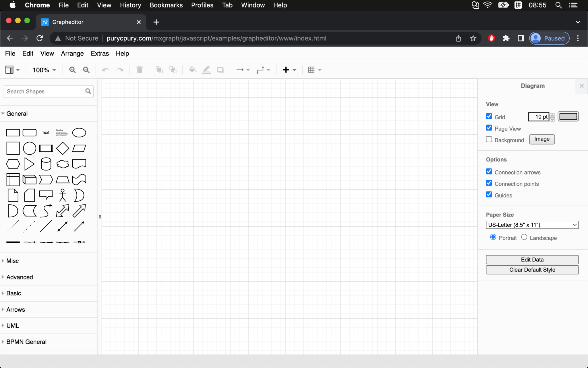Click the Undo icon
Screen dimensions: 588x368
[x=105, y=70]
